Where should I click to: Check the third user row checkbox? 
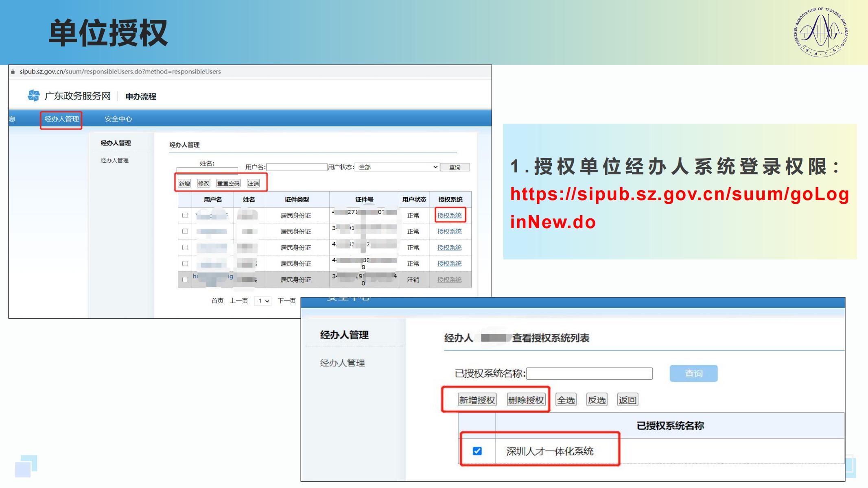(185, 247)
